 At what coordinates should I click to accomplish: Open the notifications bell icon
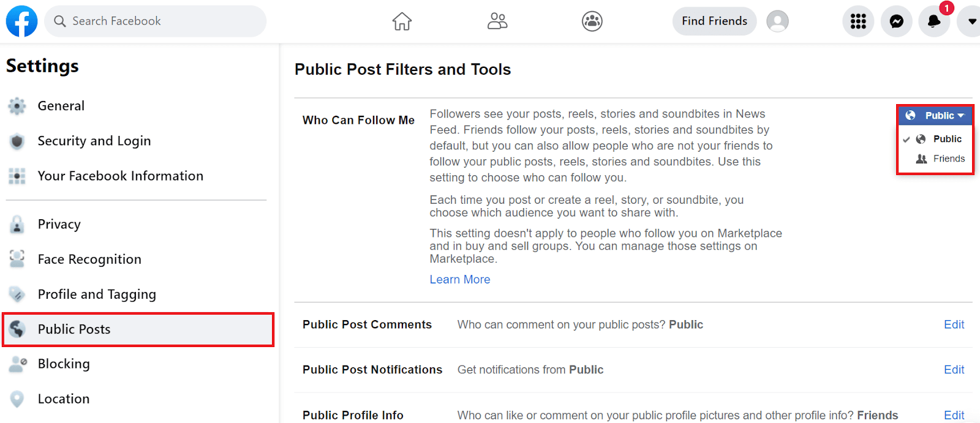pyautogui.click(x=934, y=21)
